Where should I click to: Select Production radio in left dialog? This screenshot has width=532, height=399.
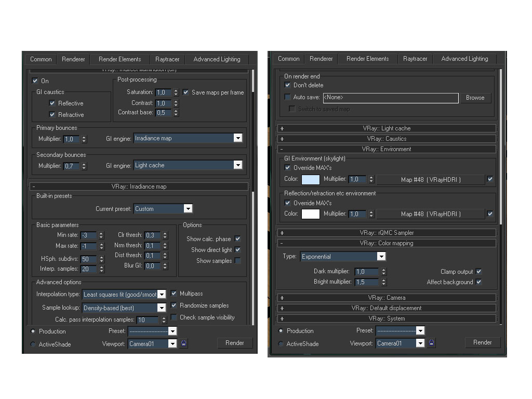[33, 331]
